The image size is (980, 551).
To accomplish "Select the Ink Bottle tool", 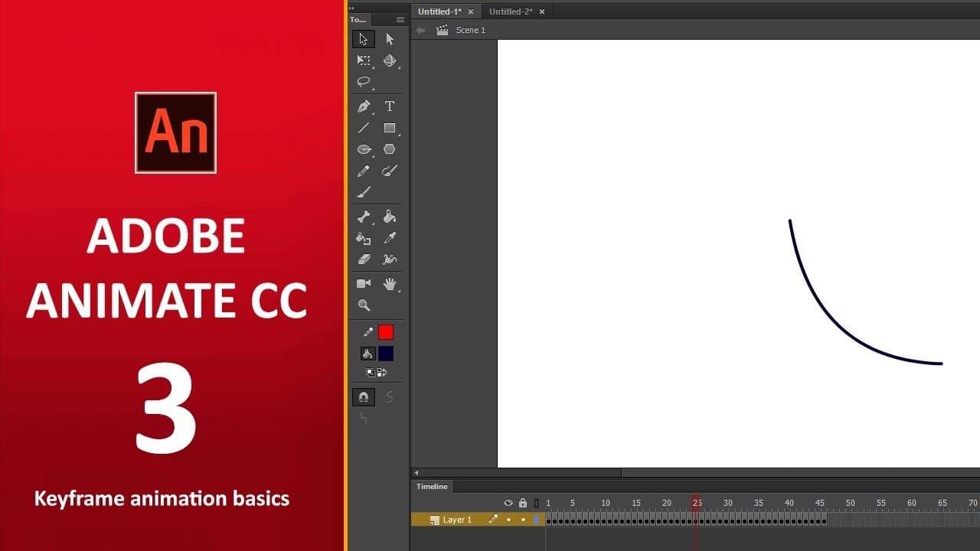I will pyautogui.click(x=364, y=239).
